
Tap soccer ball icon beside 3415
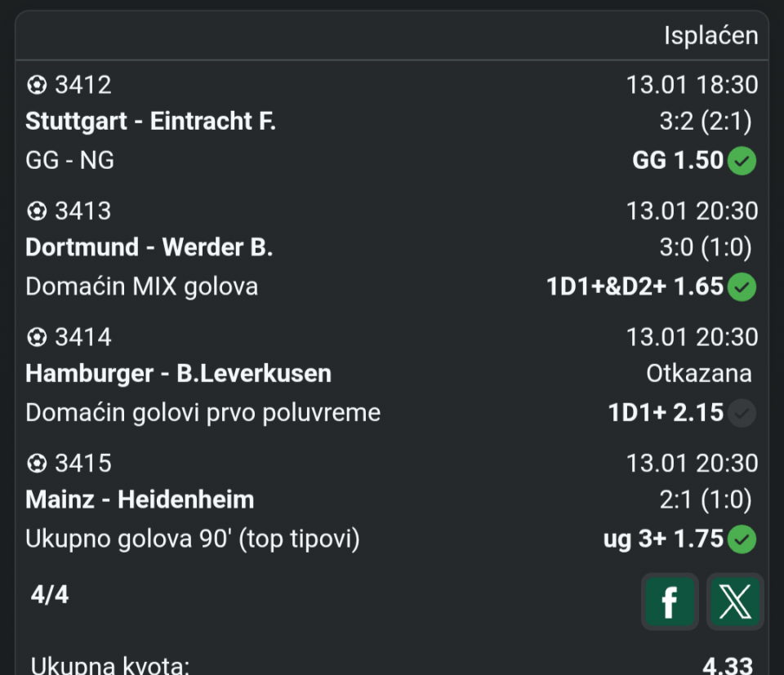tap(37, 464)
